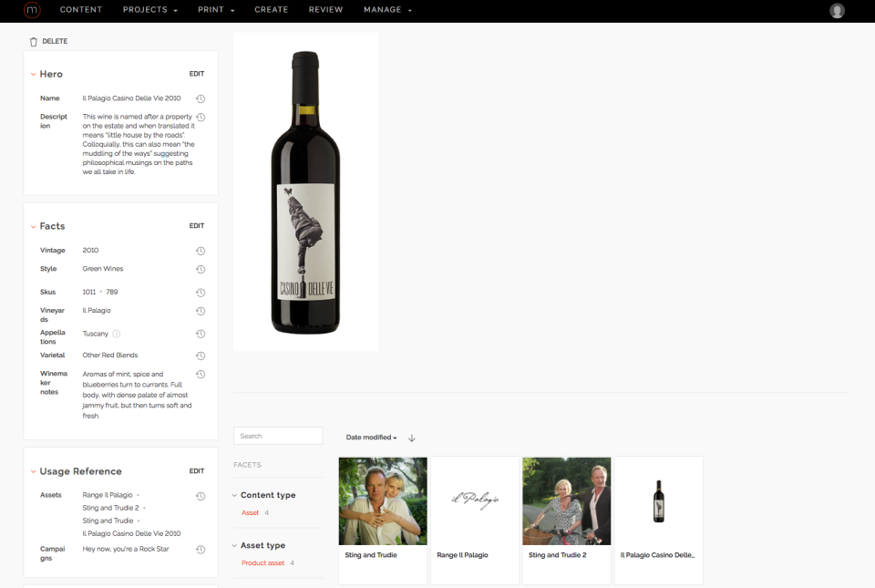This screenshot has height=588, width=875.
Task: Click the large wine bottle image
Action: click(306, 192)
